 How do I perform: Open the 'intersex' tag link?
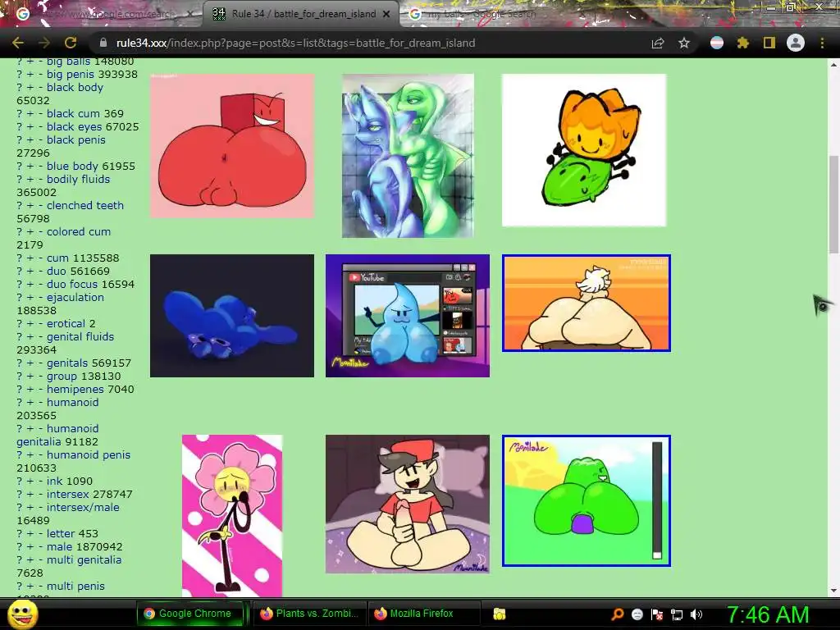[67, 494]
